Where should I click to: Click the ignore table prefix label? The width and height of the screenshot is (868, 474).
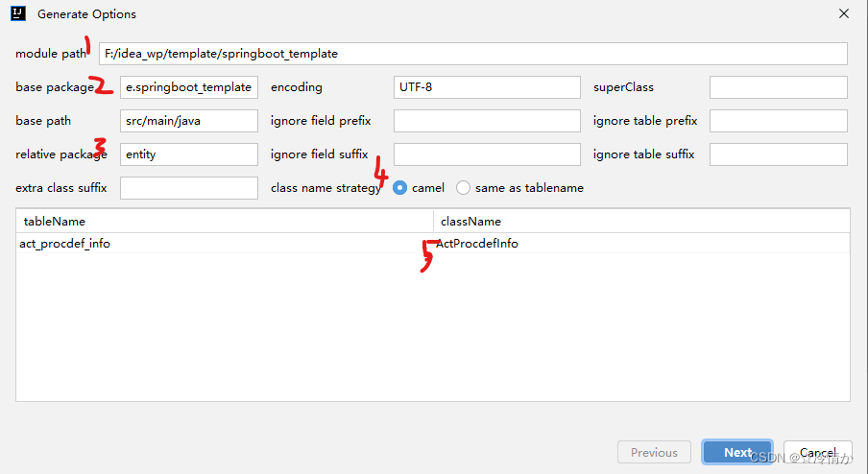pos(645,121)
